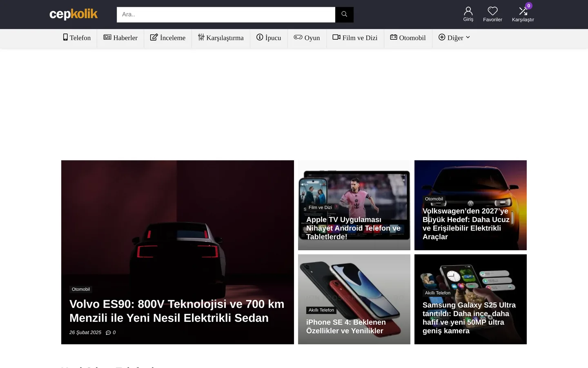
Task: Click the info icon beside İpucu
Action: (x=260, y=37)
